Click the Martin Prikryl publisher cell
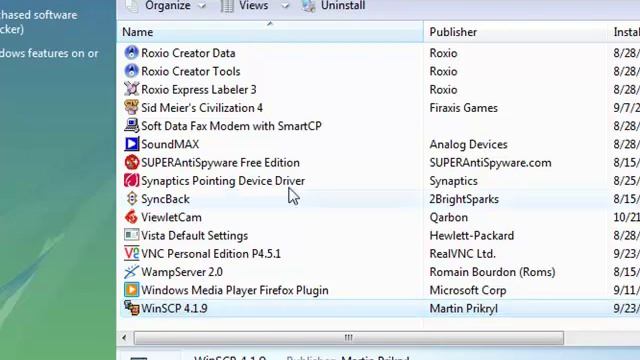Image resolution: width=640 pixels, height=360 pixels. click(464, 309)
